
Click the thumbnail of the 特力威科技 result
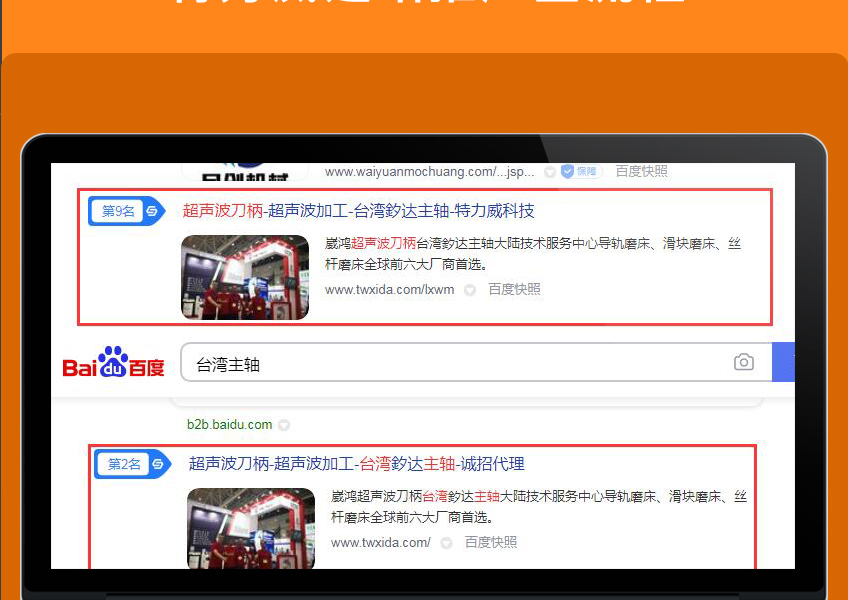(x=245, y=277)
